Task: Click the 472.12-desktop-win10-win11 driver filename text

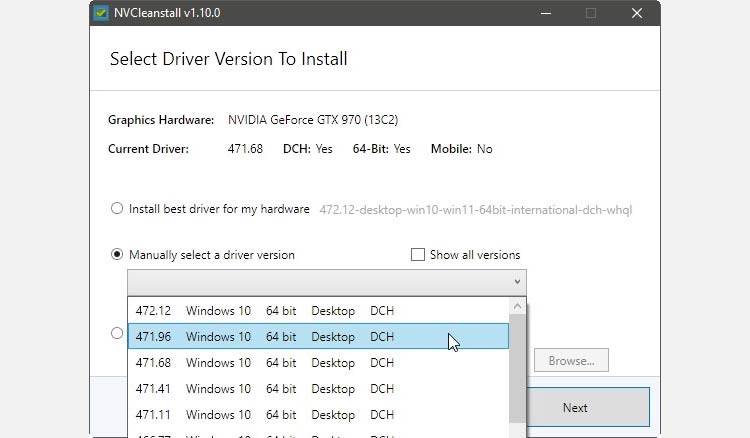Action: pyautogui.click(x=475, y=210)
